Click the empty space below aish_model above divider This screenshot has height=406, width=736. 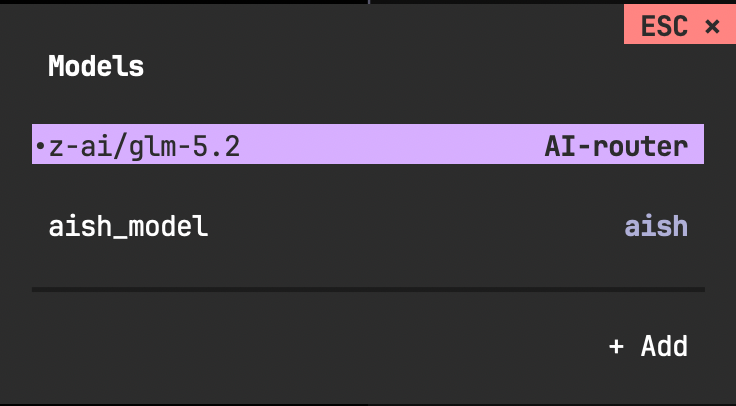click(368, 267)
